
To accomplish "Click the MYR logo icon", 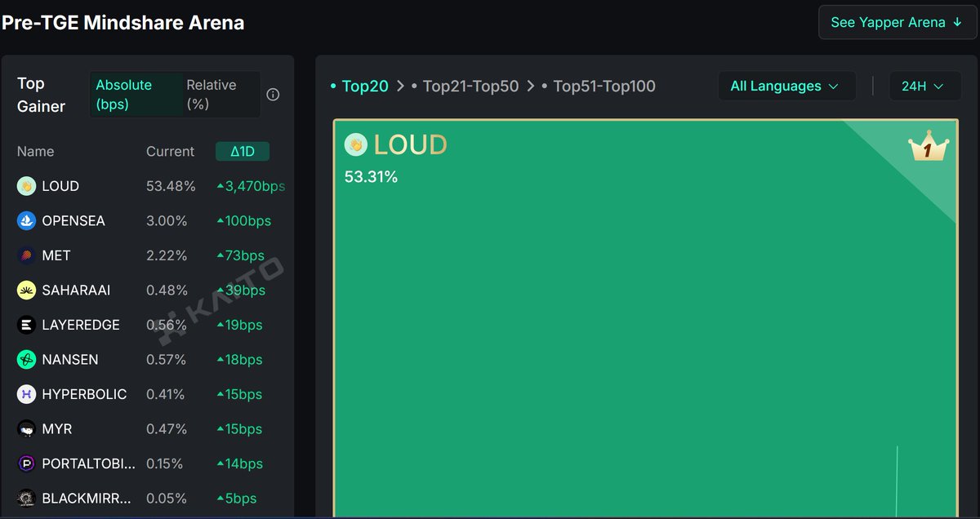I will [26, 428].
